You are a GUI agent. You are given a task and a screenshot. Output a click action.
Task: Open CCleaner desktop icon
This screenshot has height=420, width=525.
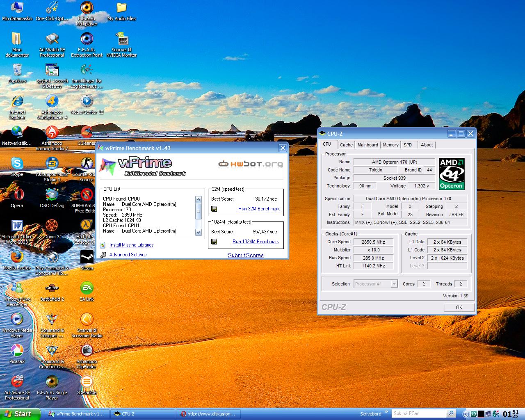(87, 132)
